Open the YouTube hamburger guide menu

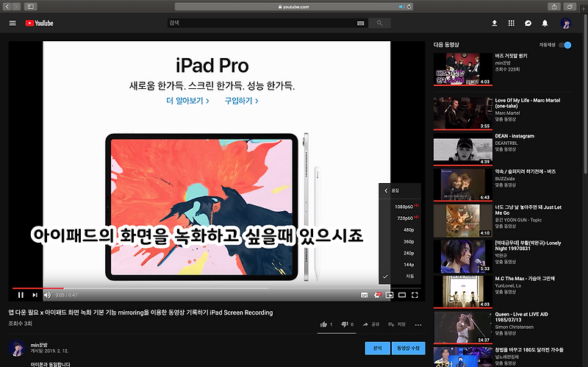pyautogui.click(x=12, y=24)
